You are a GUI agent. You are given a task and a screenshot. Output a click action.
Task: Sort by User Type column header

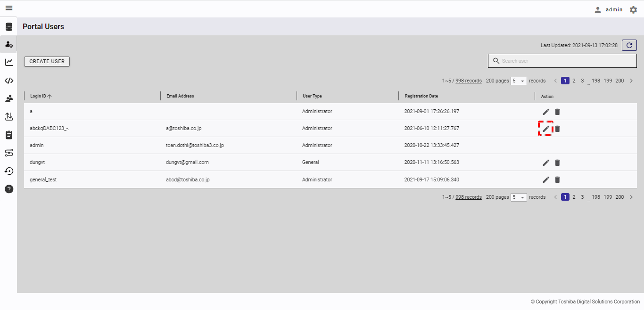(312, 96)
